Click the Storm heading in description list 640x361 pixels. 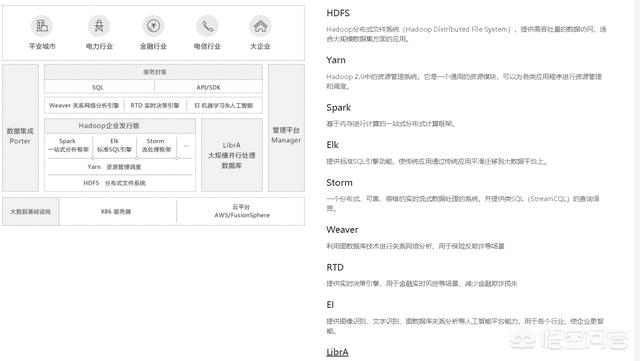click(x=339, y=183)
